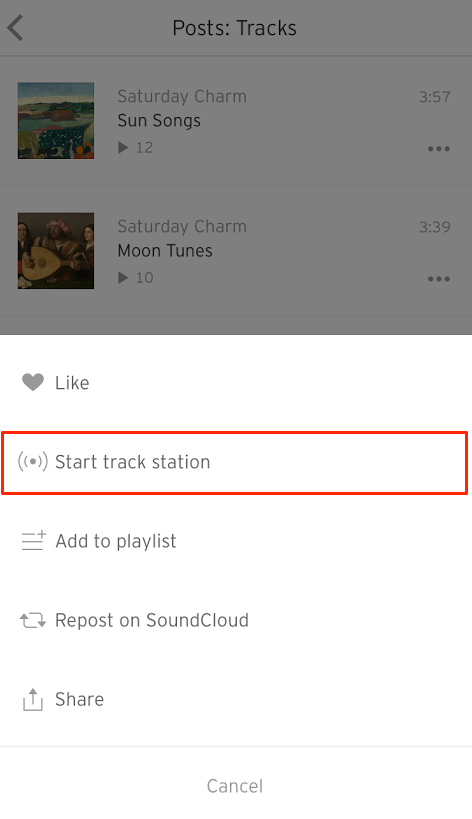
Task: Tap the share upload icon
Action: [x=33, y=699]
